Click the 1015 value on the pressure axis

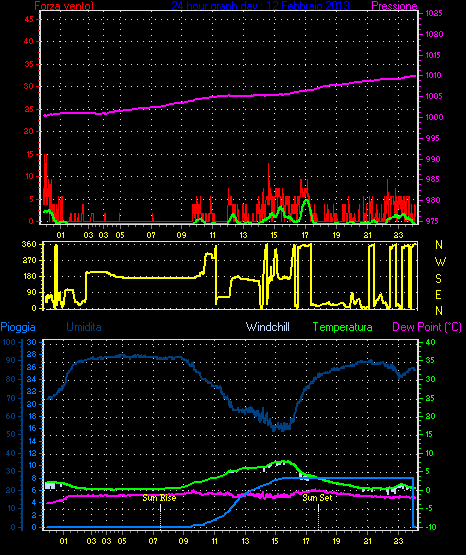[434, 55]
